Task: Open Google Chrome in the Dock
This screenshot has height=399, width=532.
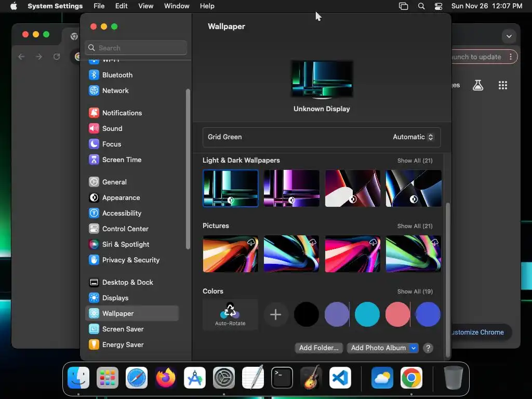Action: [x=411, y=378]
